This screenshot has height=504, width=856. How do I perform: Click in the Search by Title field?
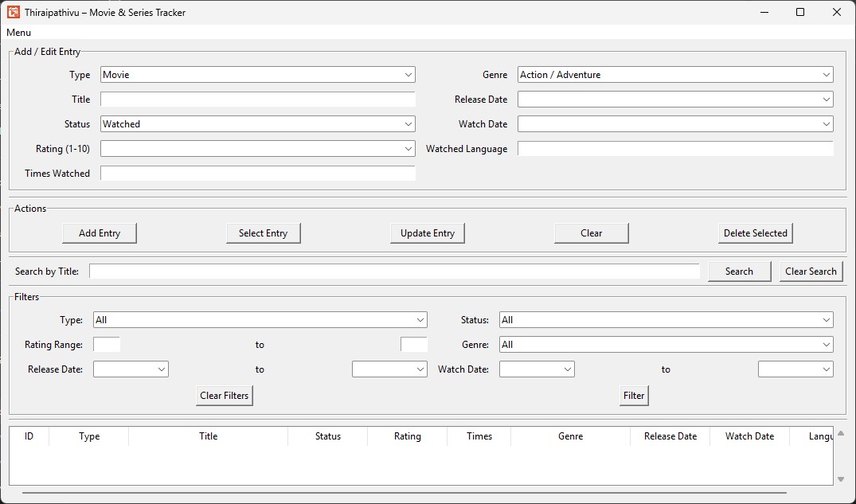(x=394, y=272)
